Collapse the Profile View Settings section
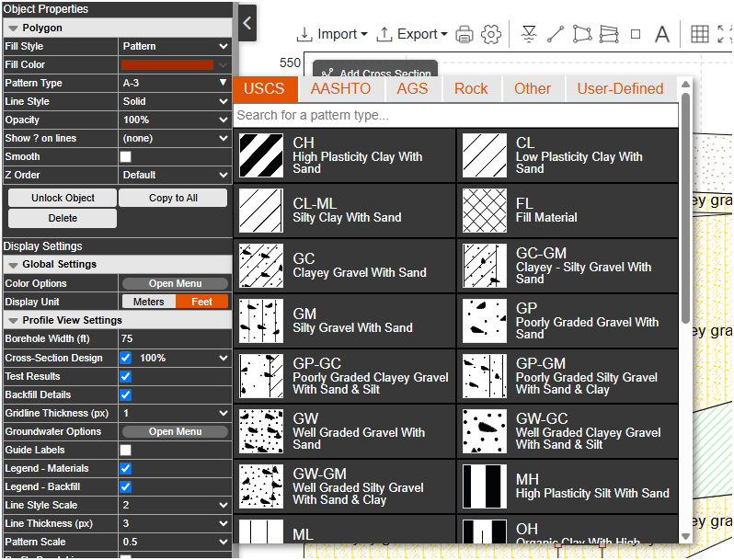The height and width of the screenshot is (560, 734). (13, 321)
